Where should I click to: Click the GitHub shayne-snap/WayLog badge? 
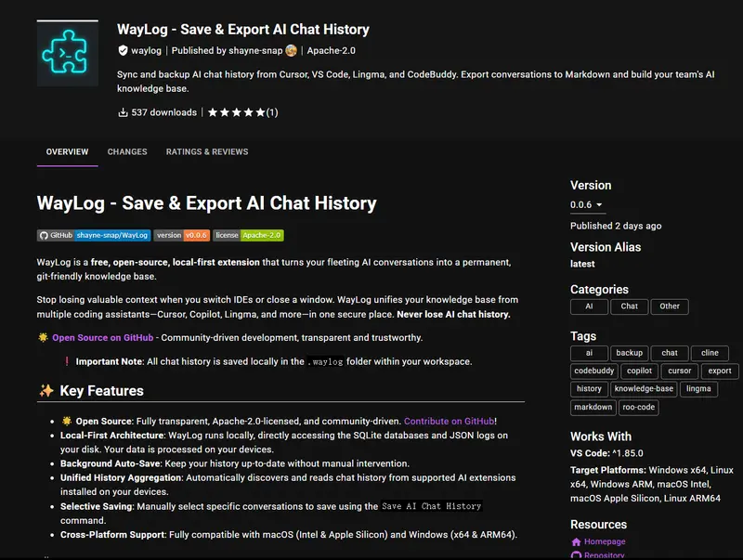pos(94,236)
